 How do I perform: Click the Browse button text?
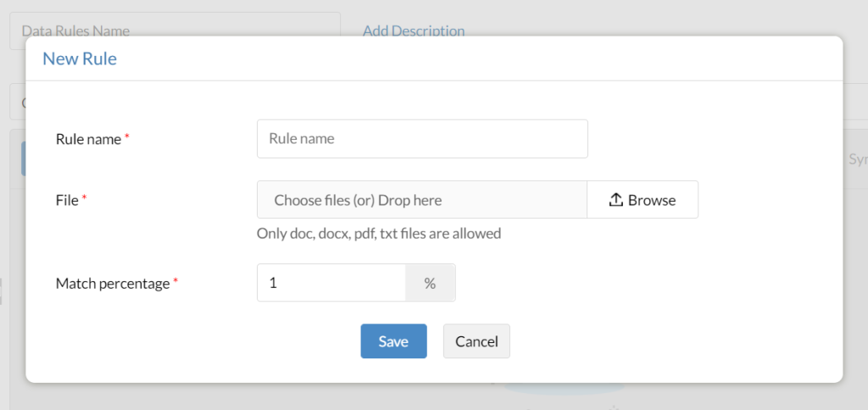point(652,200)
